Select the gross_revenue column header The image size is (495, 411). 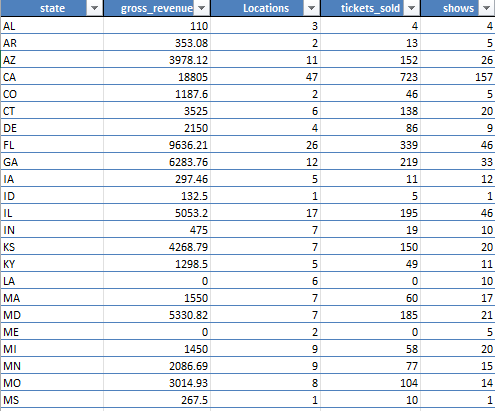157,8
